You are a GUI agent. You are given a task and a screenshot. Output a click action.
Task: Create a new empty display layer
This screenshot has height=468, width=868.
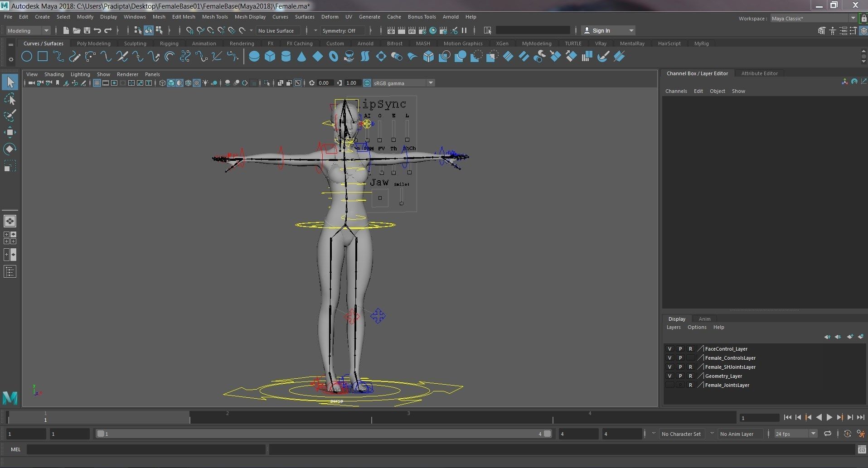850,337
